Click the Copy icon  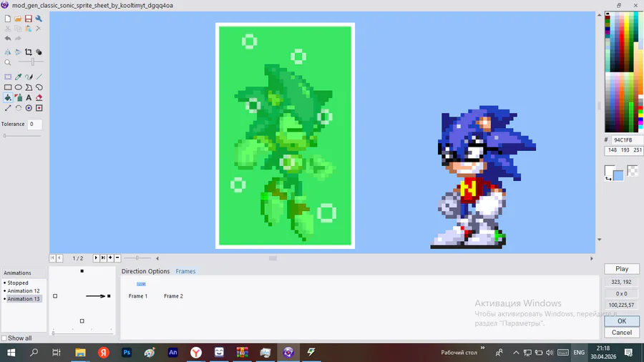tap(18, 29)
